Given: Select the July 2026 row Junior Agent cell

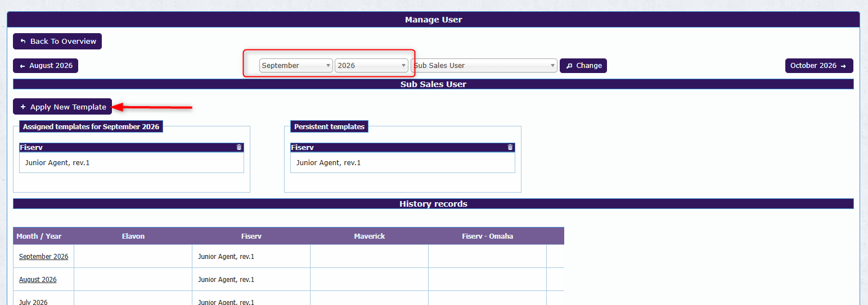Looking at the screenshot, I should point(251,298).
